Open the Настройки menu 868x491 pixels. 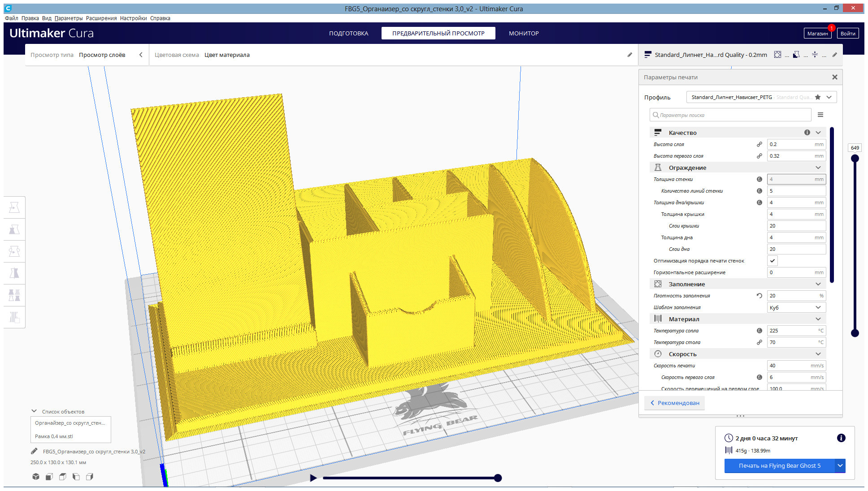(133, 18)
